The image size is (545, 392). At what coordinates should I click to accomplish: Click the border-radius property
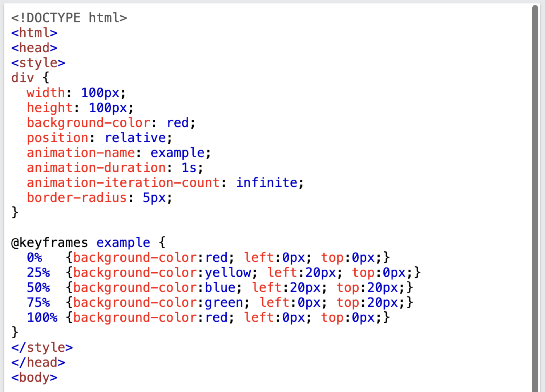click(77, 198)
